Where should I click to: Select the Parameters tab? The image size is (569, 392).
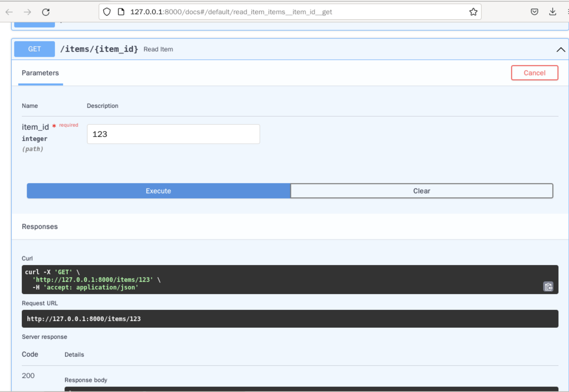coord(40,73)
